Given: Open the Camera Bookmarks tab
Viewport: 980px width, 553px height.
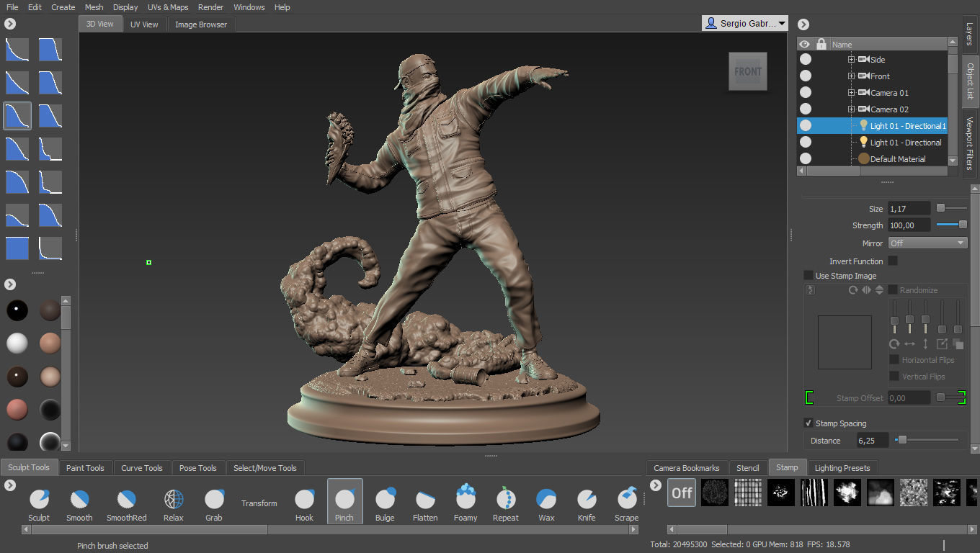Looking at the screenshot, I should 687,468.
